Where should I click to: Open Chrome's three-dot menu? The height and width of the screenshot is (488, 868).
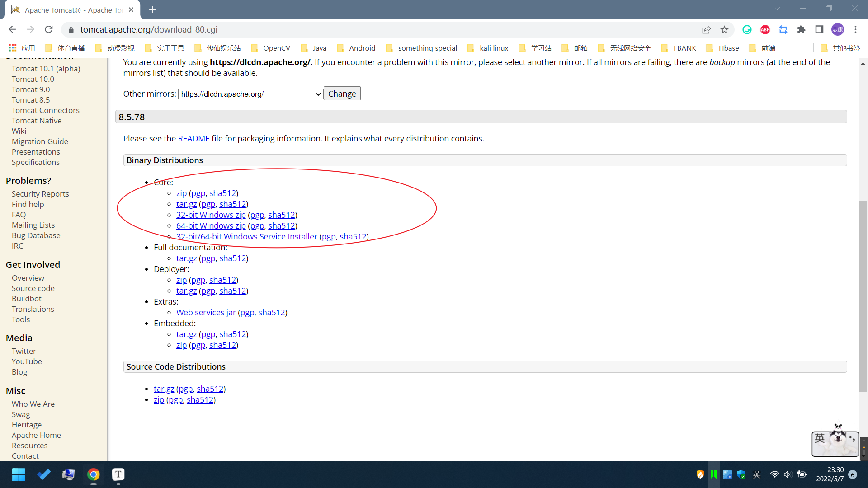[855, 29]
